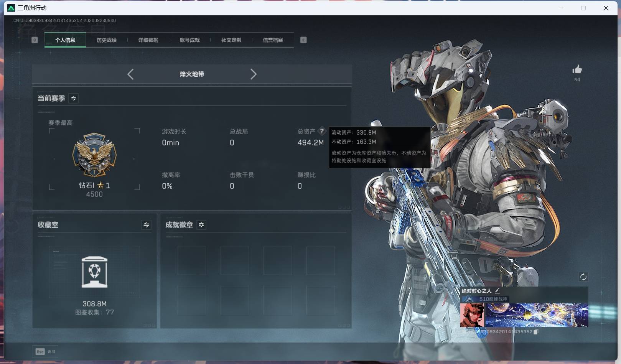Click the like count 54
Viewport: 621px width, 364px height.
pyautogui.click(x=577, y=80)
